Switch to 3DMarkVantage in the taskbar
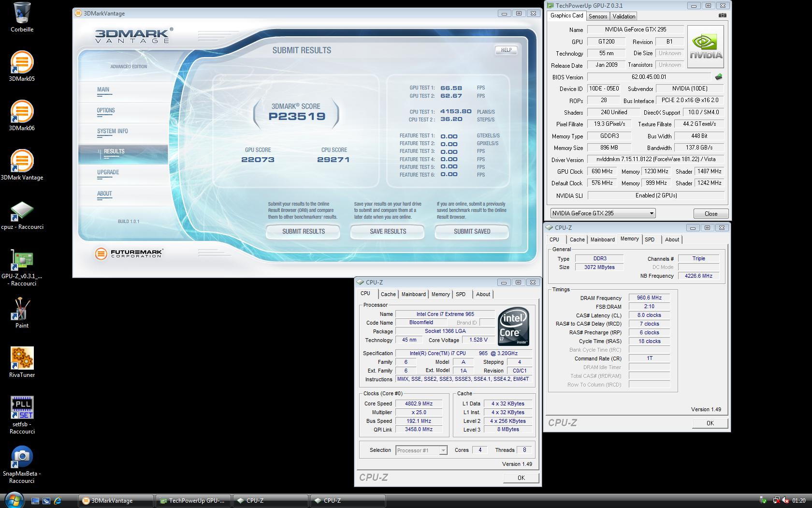 point(116,501)
